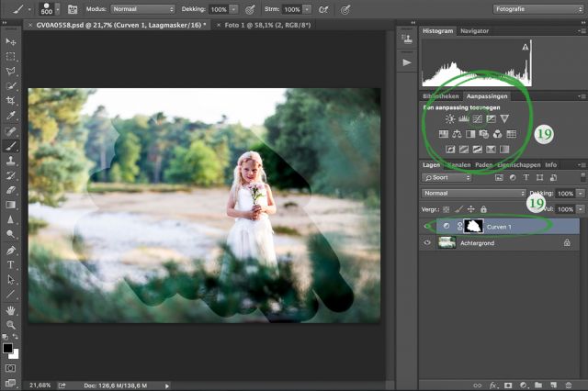588x391 pixels.
Task: Add a Levels adjustment layer
Action: tap(464, 119)
